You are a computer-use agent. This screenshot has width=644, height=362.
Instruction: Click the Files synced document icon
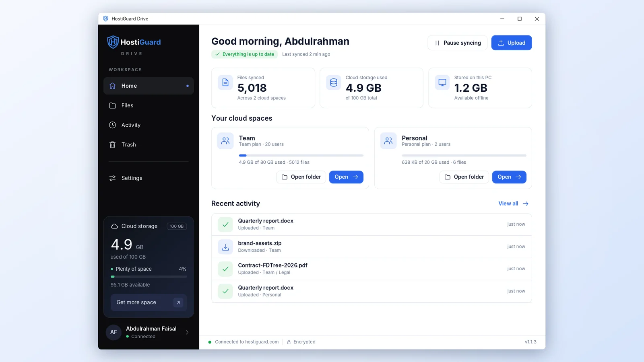pos(225,82)
